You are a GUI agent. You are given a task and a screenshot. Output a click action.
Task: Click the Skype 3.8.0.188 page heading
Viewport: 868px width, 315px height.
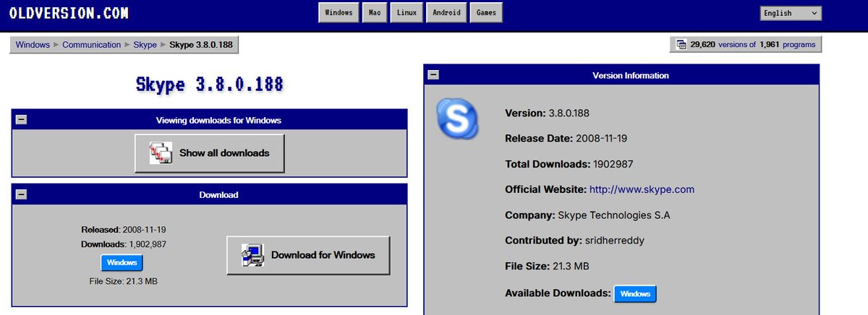(x=210, y=84)
